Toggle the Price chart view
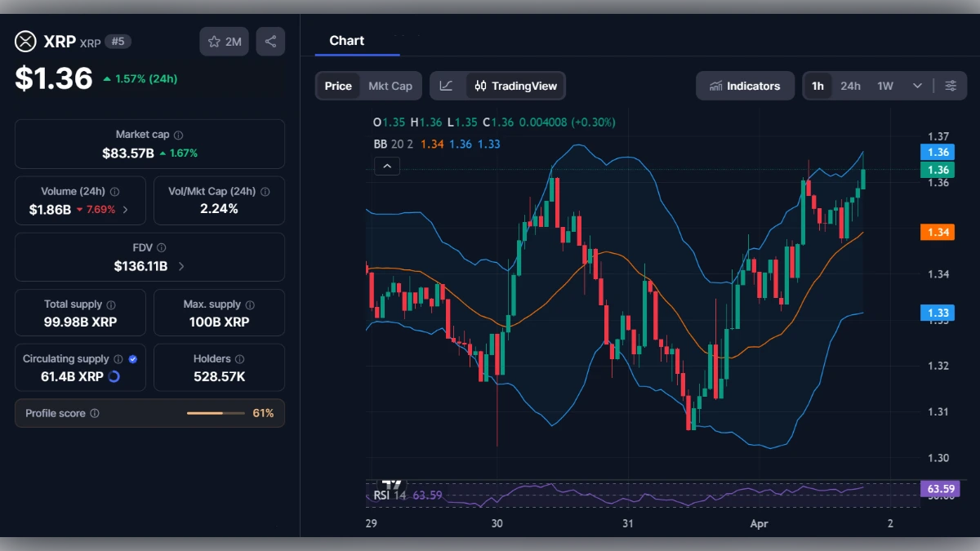 pyautogui.click(x=338, y=85)
